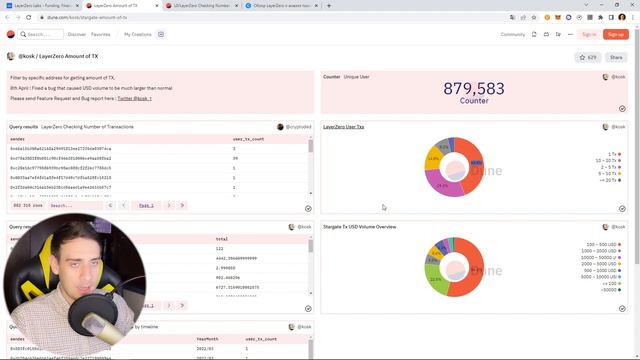Go back with Chrome's back arrow
This screenshot has height=360, width=640.
pyautogui.click(x=7, y=18)
